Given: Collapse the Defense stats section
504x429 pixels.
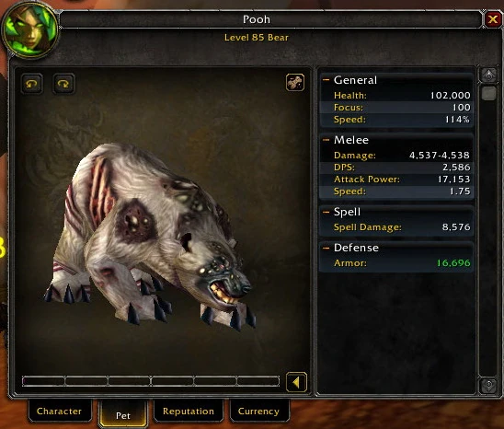Looking at the screenshot, I should pyautogui.click(x=326, y=248).
